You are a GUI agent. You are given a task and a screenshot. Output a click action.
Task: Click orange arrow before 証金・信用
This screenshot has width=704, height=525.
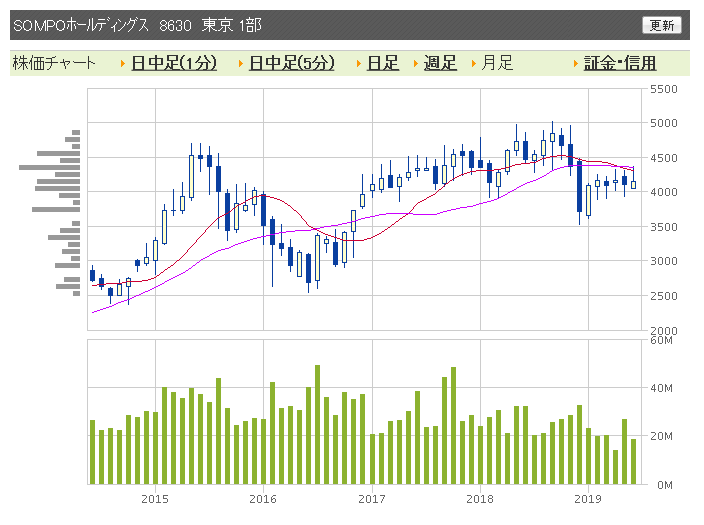pos(575,64)
